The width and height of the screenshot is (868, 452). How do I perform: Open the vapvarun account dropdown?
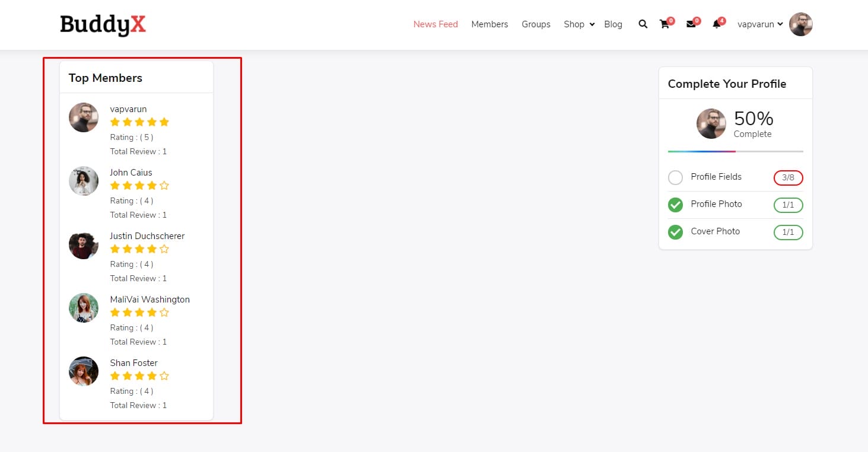(759, 24)
